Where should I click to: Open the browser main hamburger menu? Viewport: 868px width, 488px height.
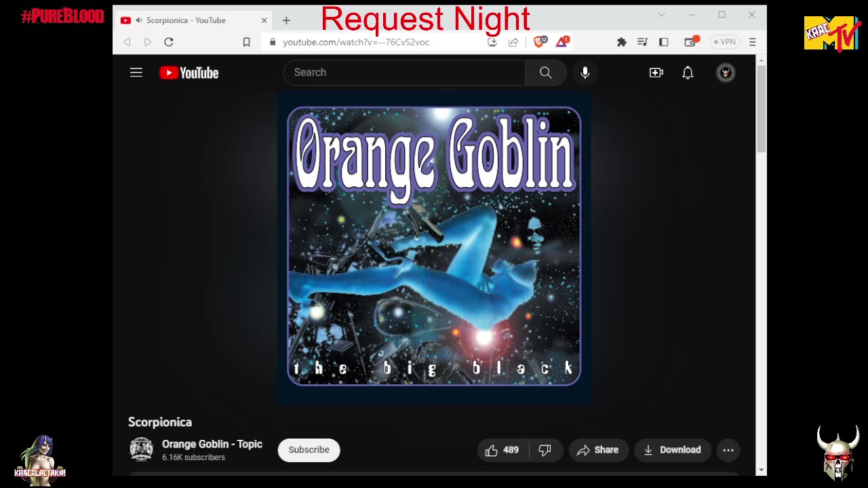(x=753, y=42)
